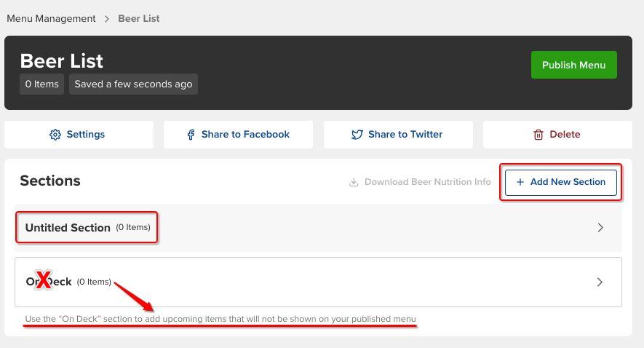Image resolution: width=644 pixels, height=348 pixels.
Task: Click the Share to Facebook label
Action: [x=245, y=135]
